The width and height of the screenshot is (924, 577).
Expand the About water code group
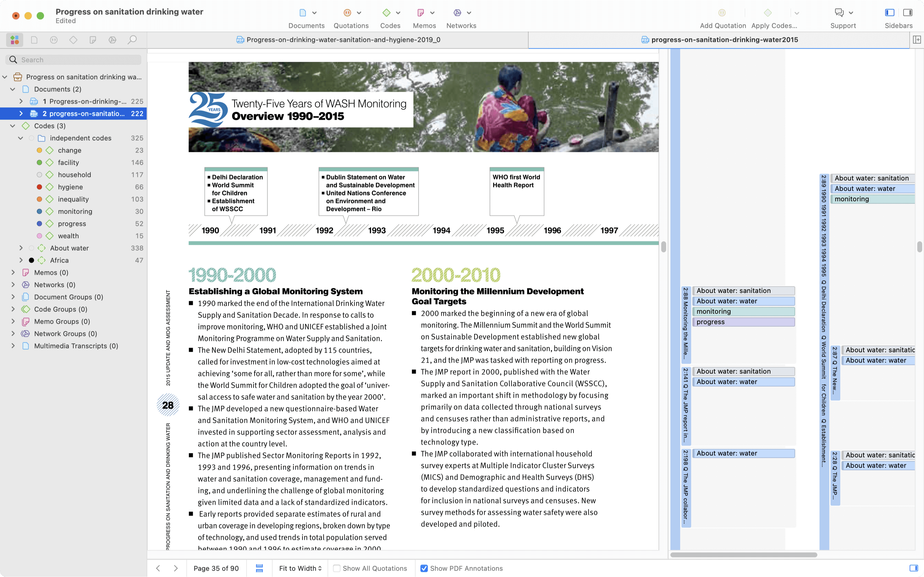point(21,248)
